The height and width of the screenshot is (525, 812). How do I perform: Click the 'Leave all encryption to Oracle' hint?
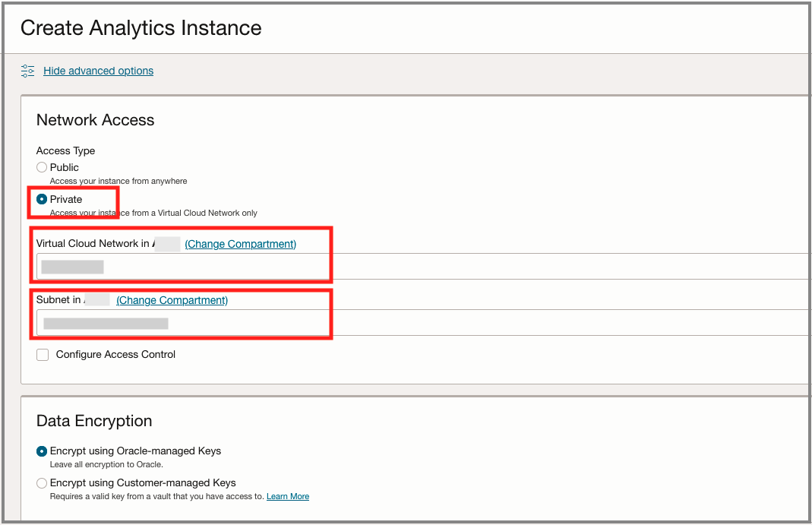(106, 464)
